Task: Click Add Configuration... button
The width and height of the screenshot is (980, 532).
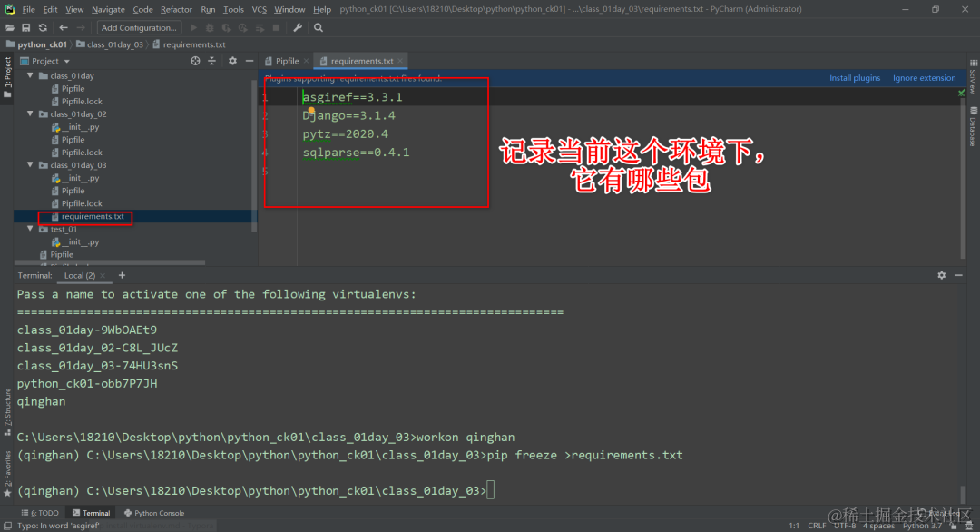Action: pyautogui.click(x=139, y=27)
